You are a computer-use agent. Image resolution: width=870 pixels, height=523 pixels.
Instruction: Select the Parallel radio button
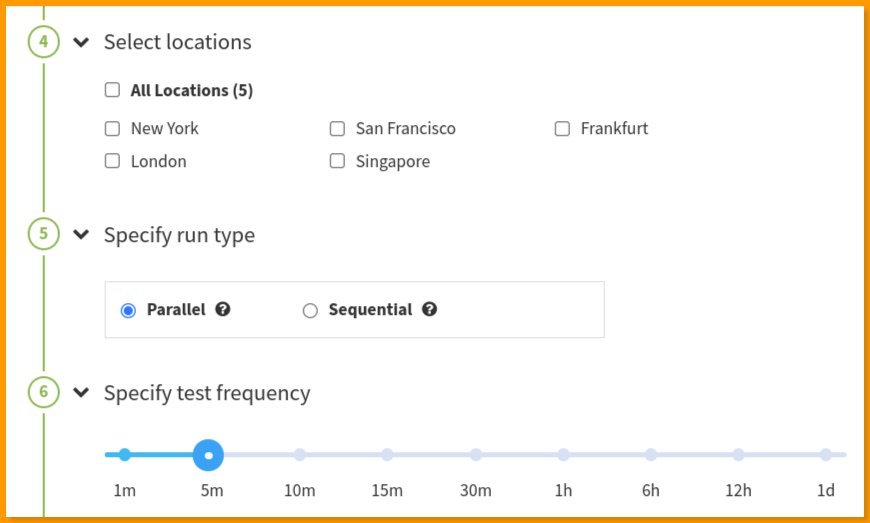[x=128, y=311]
